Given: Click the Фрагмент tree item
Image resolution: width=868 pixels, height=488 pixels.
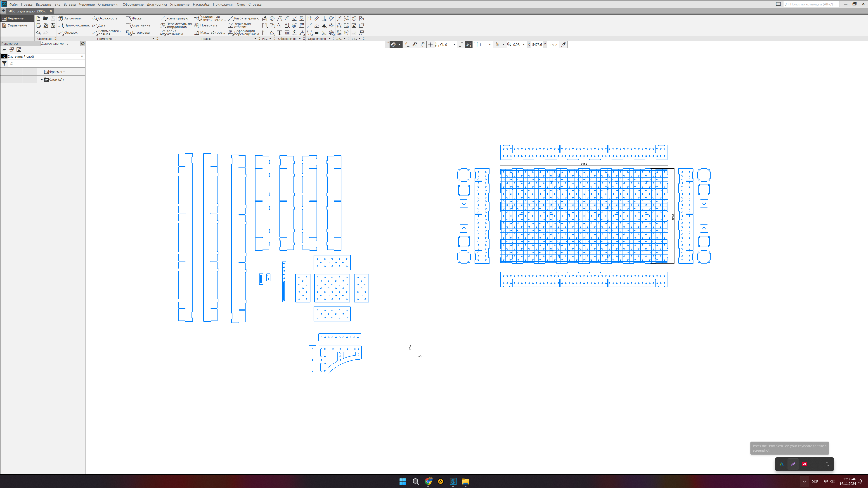Looking at the screenshot, I should pos(54,72).
